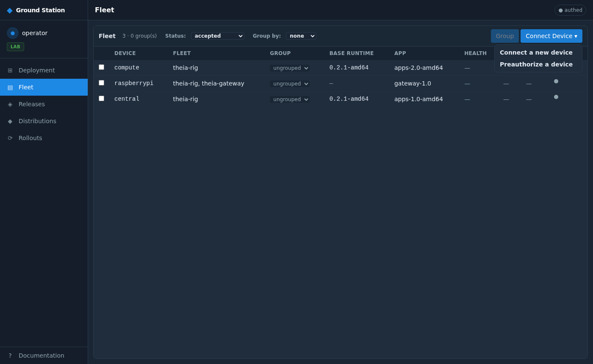Screen dimensions: 593x364
Task: Click fleet cell theia-rig, theia-gateway
Action: click(x=208, y=83)
